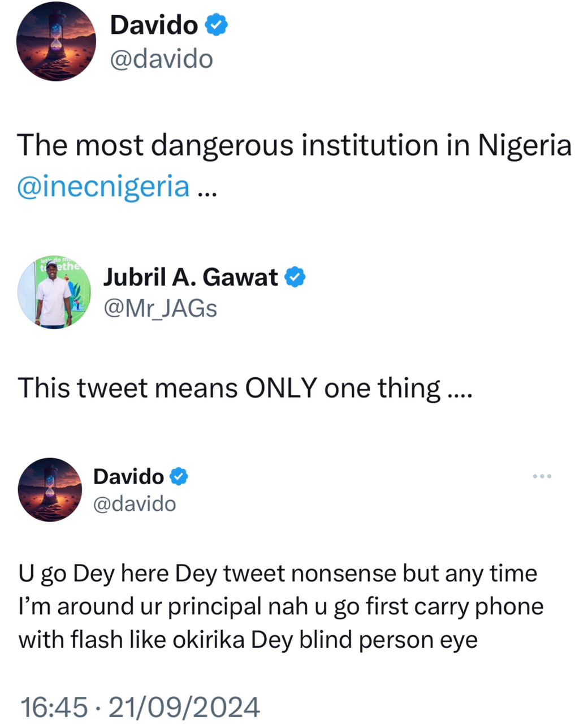The width and height of the screenshot is (588, 724).
Task: Open the @inecnigeria mention link
Action: (103, 186)
